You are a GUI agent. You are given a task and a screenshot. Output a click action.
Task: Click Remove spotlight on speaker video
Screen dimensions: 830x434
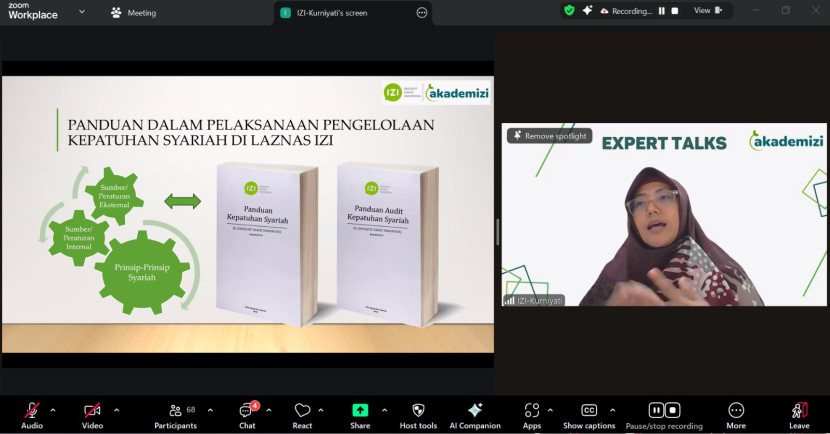click(x=549, y=136)
